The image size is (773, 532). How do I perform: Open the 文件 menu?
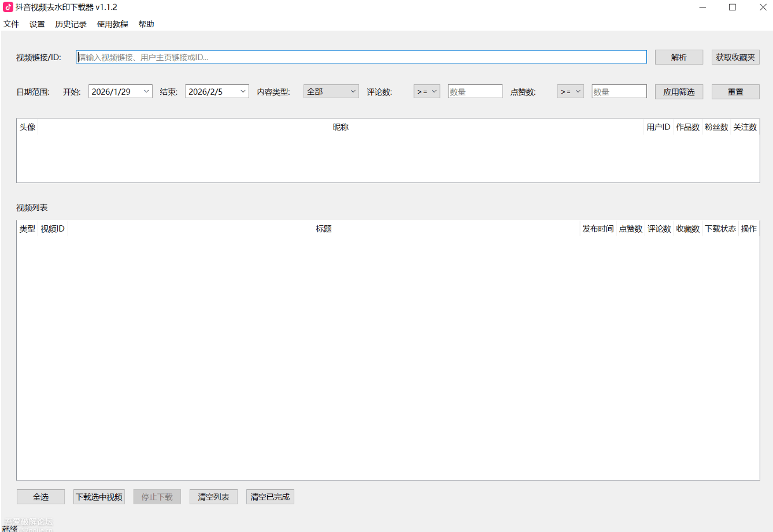(11, 24)
